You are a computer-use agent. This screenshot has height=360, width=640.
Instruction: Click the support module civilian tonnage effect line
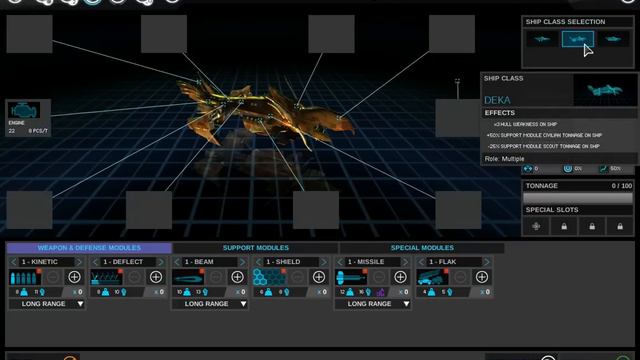point(544,135)
